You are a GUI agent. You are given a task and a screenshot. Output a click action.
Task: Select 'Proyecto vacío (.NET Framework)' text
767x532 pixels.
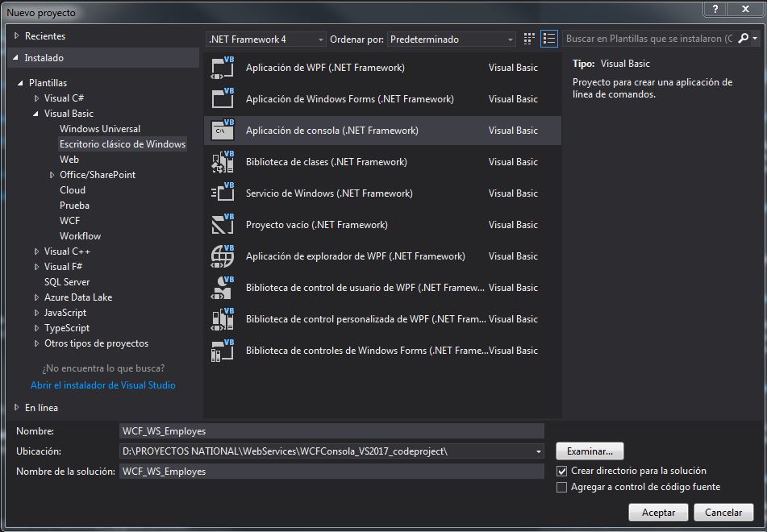pos(316,225)
